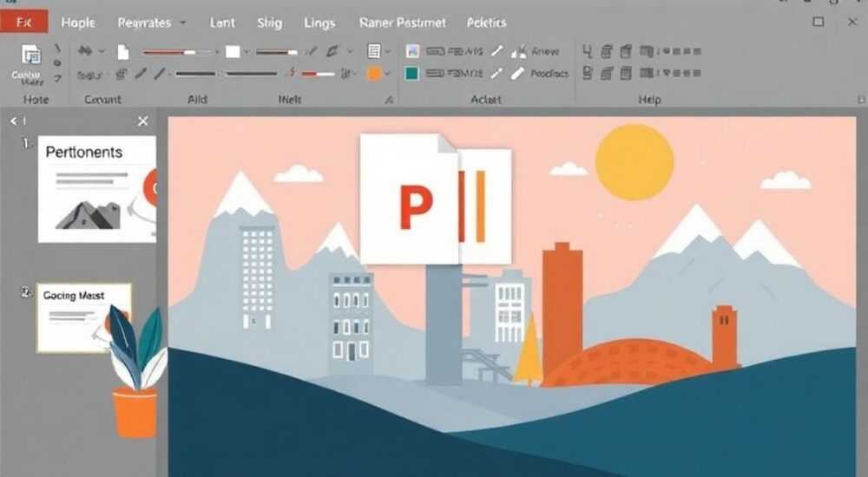Open the dropdown beside white square swatch

coord(247,52)
